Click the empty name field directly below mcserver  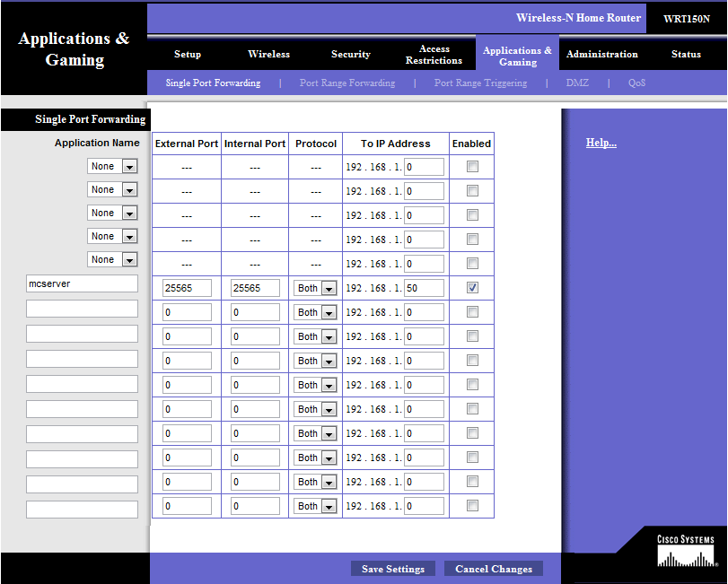83,309
